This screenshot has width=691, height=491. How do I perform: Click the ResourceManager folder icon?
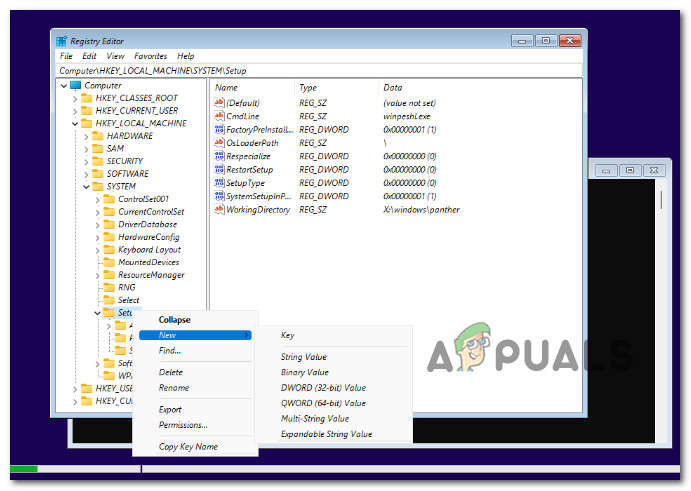109,275
